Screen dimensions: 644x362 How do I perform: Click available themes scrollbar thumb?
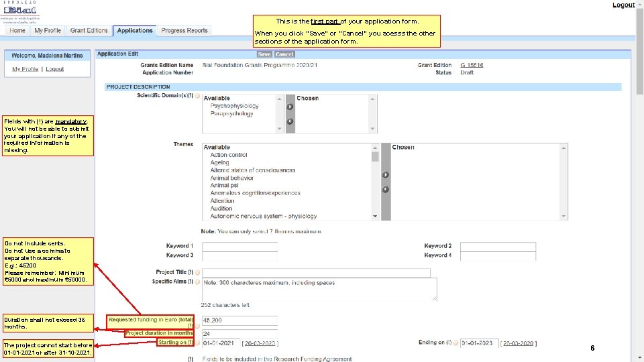tap(375, 157)
